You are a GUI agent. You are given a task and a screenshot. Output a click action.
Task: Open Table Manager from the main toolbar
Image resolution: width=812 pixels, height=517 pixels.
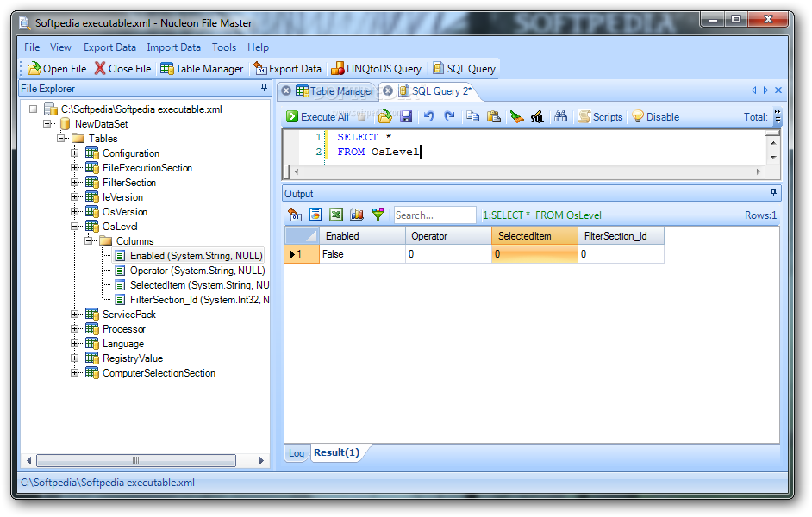[x=202, y=69]
